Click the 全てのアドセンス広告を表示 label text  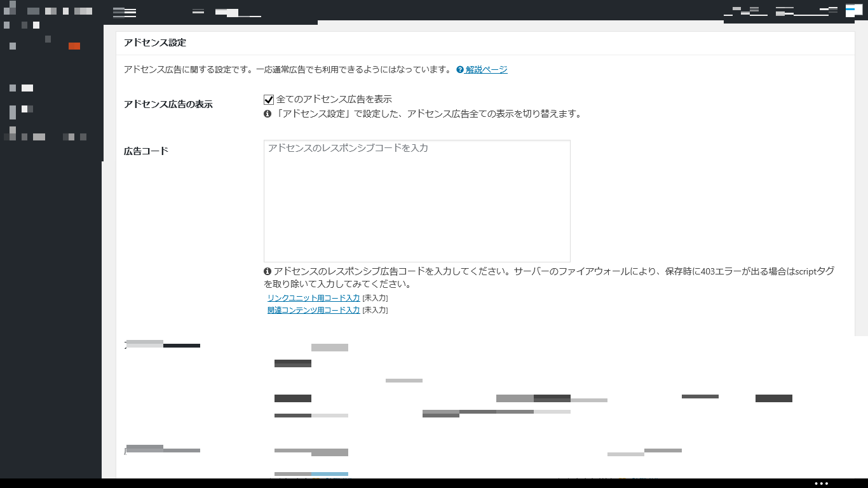[x=334, y=100]
